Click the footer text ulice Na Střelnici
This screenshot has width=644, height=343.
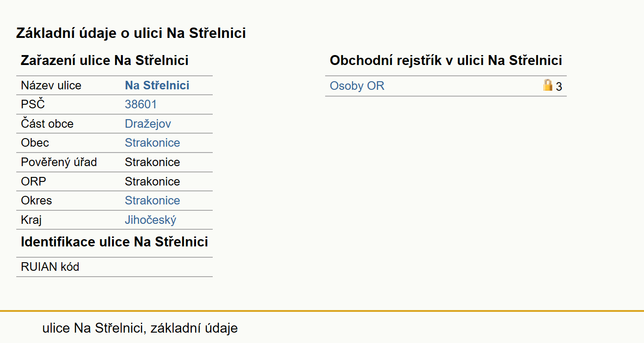coord(94,328)
